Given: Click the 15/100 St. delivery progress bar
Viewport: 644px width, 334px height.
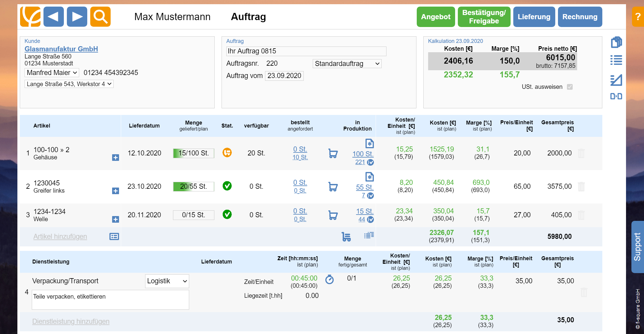Looking at the screenshot, I should click(193, 153).
